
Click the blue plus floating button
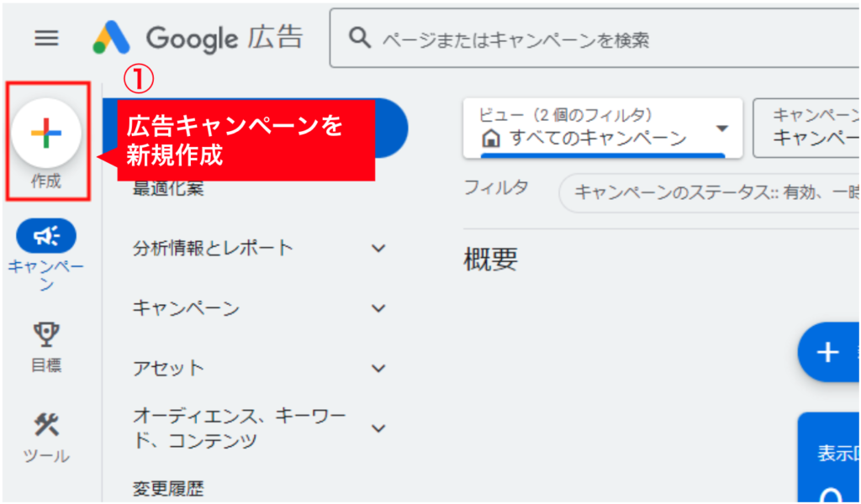pos(828,352)
